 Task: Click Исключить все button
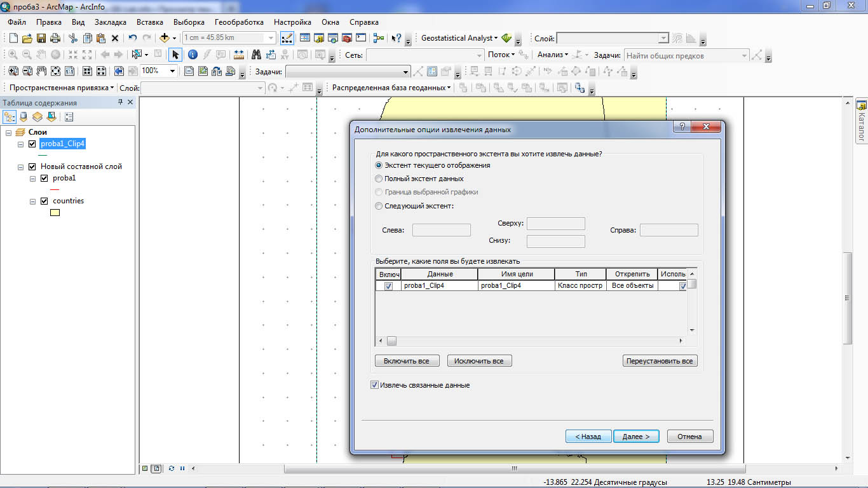pos(480,361)
